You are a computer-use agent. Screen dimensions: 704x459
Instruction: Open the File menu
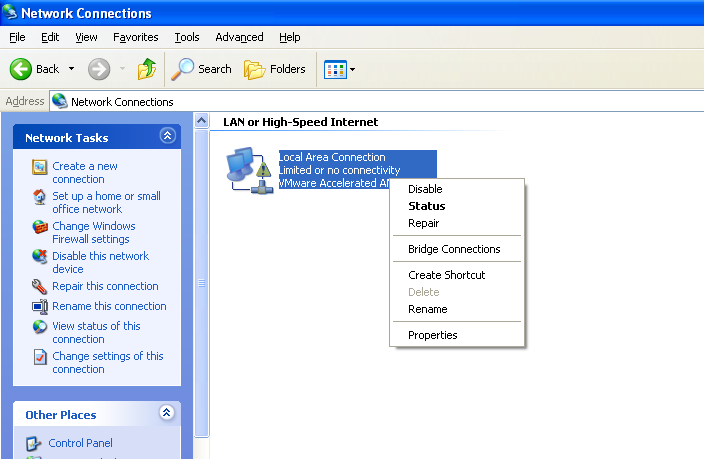point(17,37)
